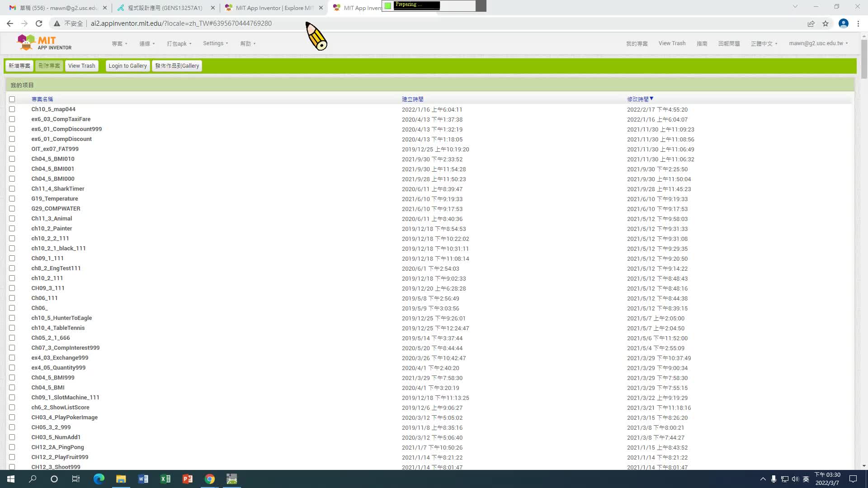Open Excel from the taskbar

(165, 479)
